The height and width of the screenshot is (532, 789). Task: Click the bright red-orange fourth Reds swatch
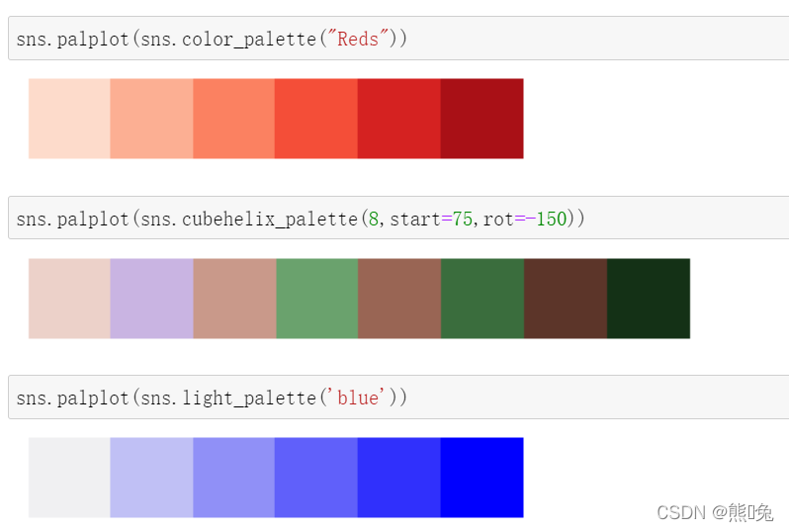[316, 119]
